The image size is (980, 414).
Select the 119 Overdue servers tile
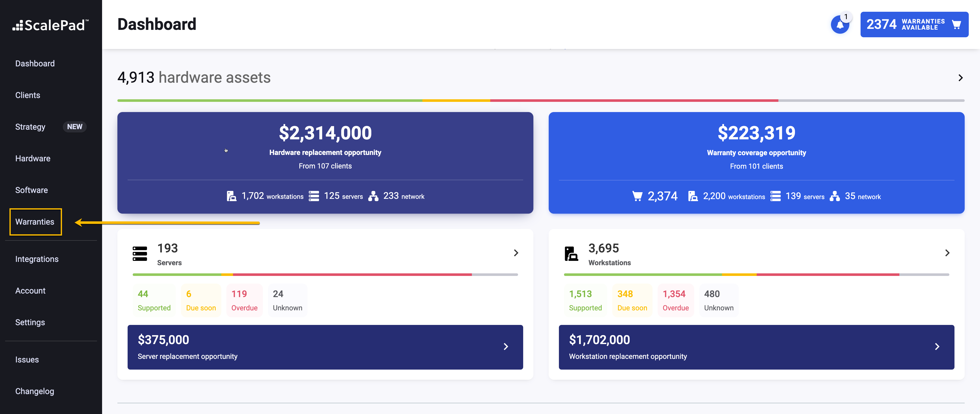click(x=244, y=300)
